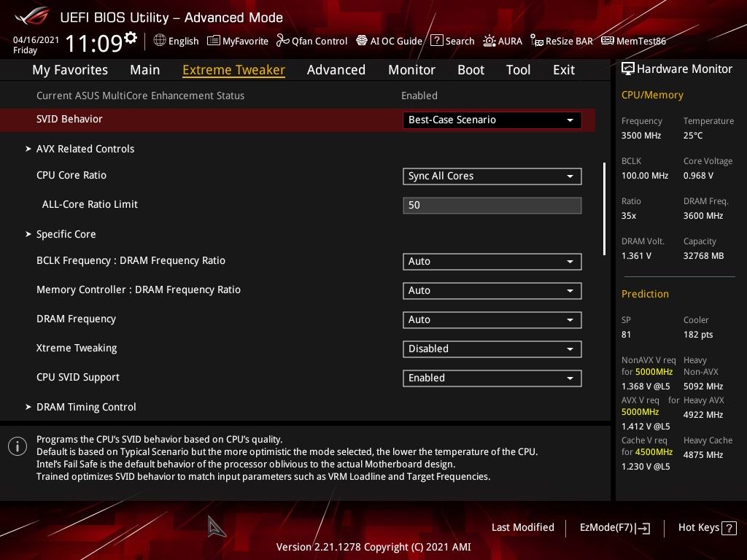Image resolution: width=747 pixels, height=560 pixels.
Task: Click the EzMode exit arrow icon
Action: click(643, 528)
